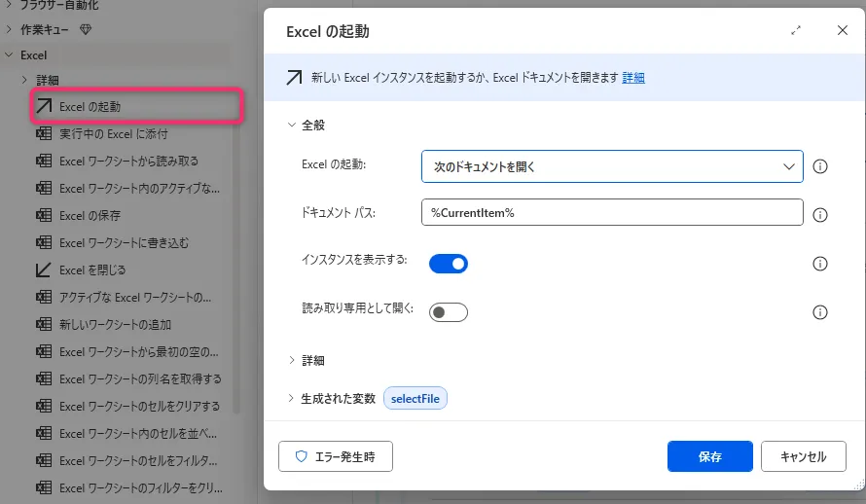Click the info icon beside ドキュメント パス field

coord(819,215)
